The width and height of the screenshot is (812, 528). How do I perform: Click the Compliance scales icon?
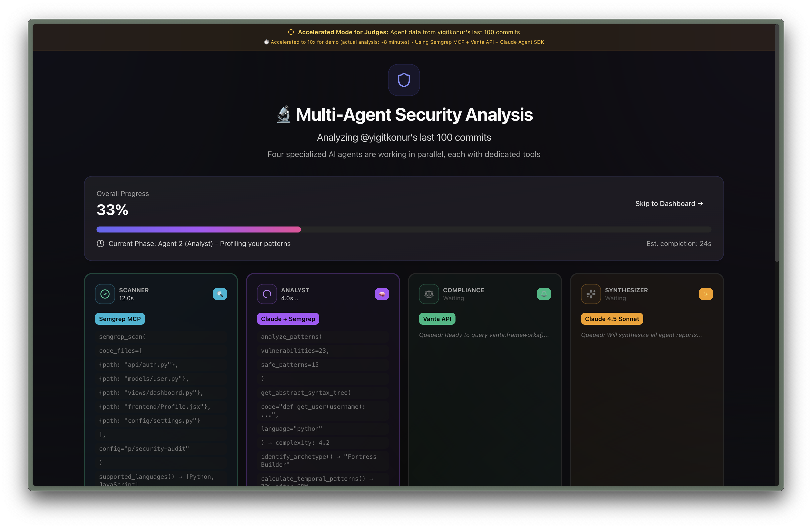click(x=429, y=294)
